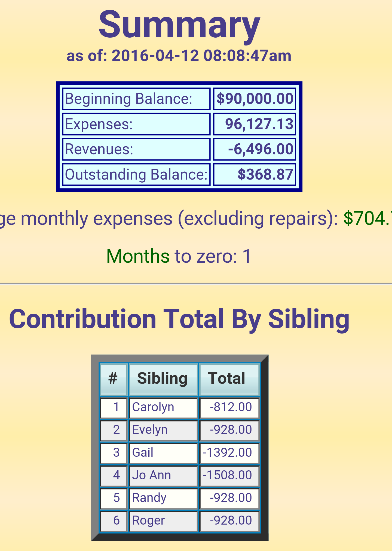
Task: Select the Carolyn sibling cell
Action: click(163, 408)
